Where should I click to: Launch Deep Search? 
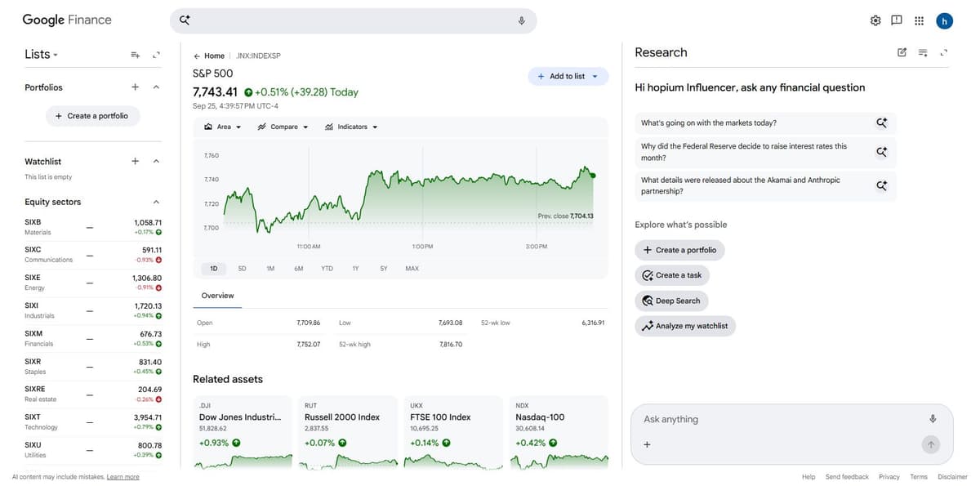671,301
